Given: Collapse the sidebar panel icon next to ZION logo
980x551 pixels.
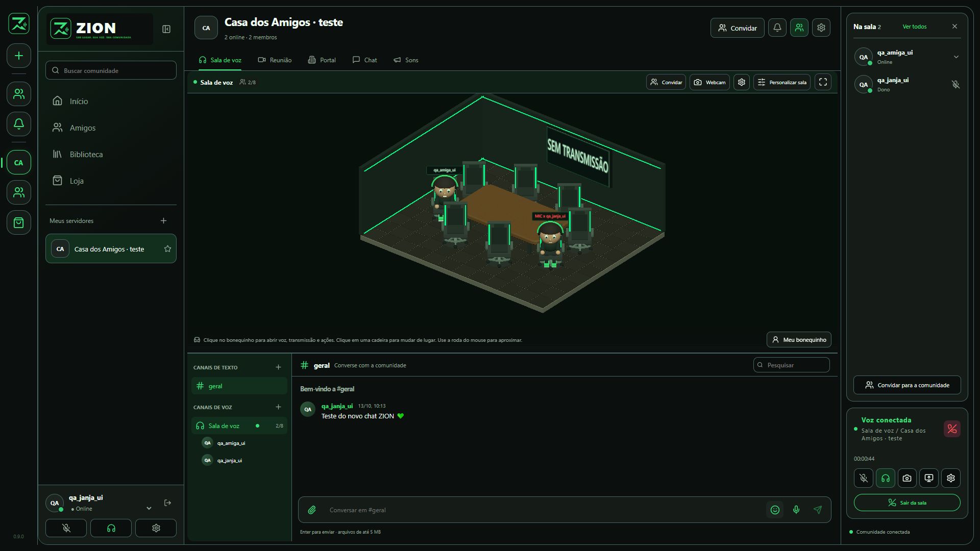Looking at the screenshot, I should (166, 29).
